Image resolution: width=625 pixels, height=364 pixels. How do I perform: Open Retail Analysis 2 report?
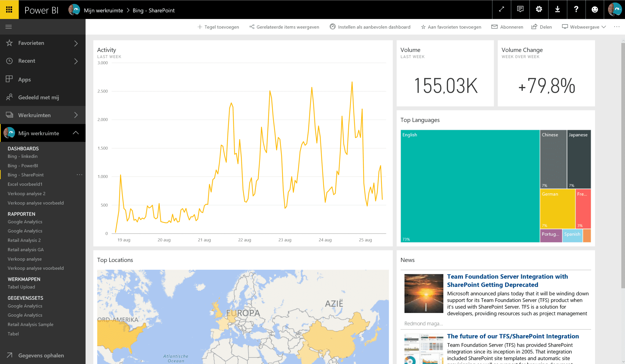(x=24, y=240)
